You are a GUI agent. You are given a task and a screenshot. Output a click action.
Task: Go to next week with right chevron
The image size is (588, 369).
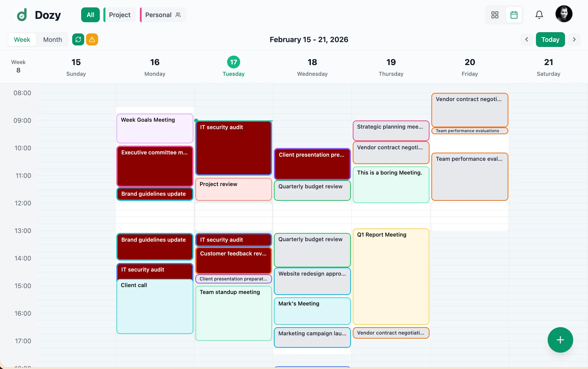[x=574, y=40]
